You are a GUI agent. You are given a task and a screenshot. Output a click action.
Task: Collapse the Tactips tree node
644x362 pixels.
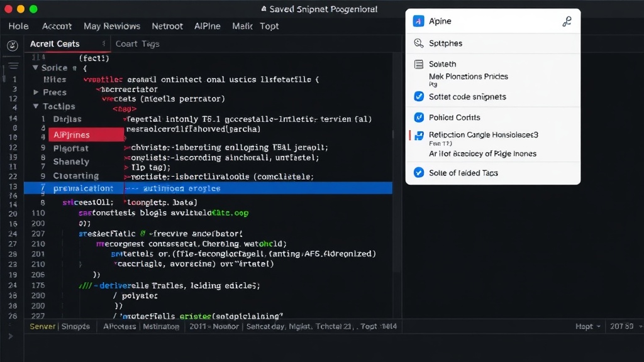[36, 106]
